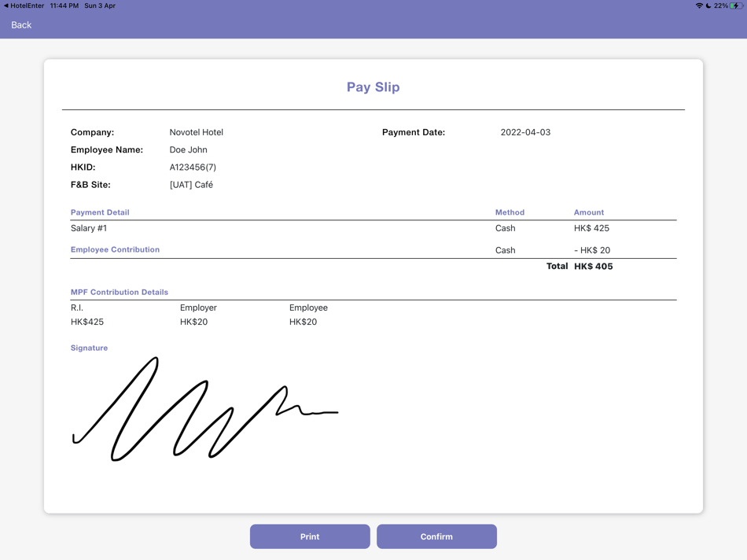Select the Pay Slip title
This screenshot has height=560, width=747.
pyautogui.click(x=373, y=87)
